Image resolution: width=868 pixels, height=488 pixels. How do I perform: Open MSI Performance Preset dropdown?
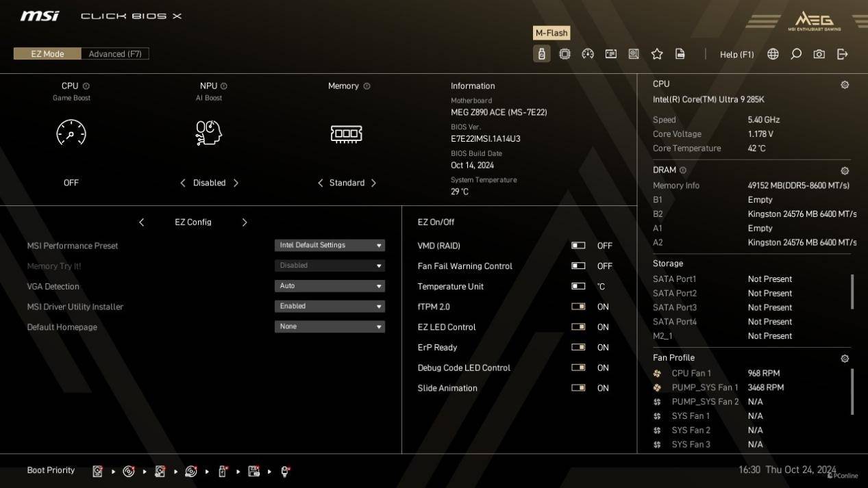[330, 245]
